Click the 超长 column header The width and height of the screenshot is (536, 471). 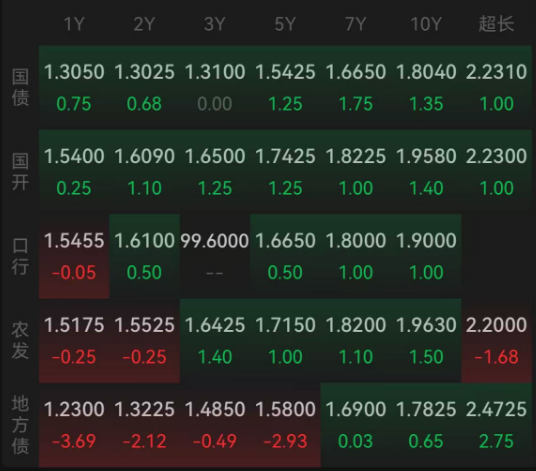click(496, 24)
